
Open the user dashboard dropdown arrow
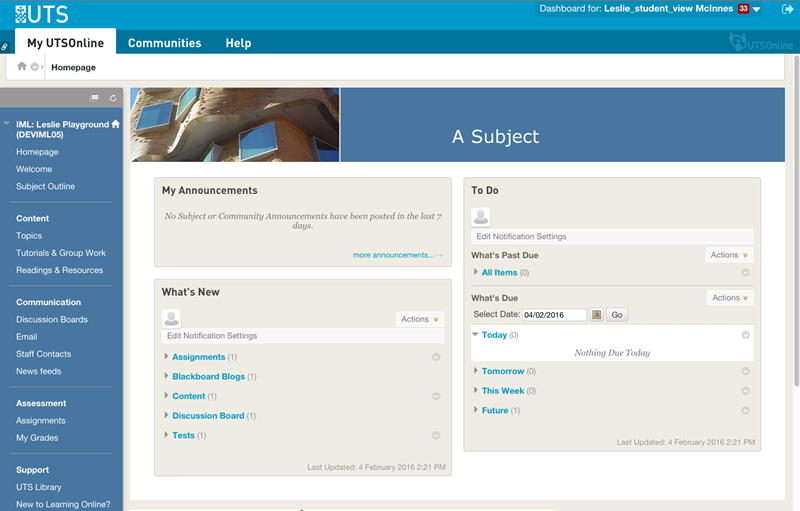point(757,10)
